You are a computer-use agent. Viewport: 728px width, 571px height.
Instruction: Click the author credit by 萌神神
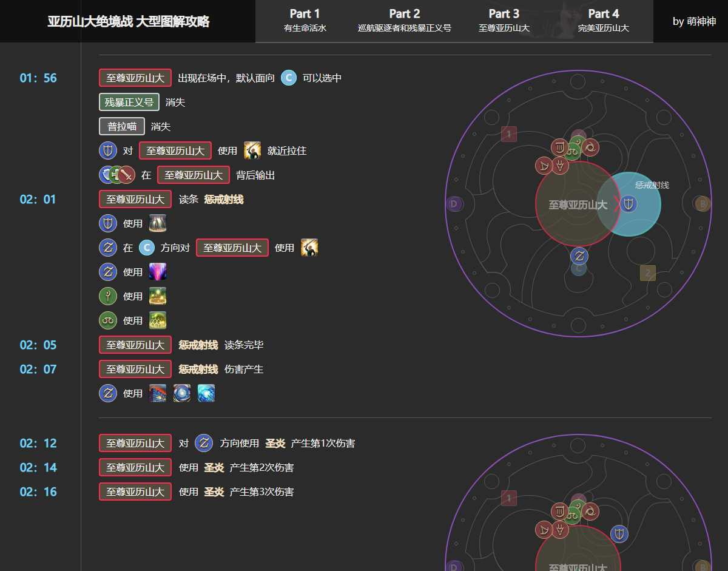click(x=694, y=21)
